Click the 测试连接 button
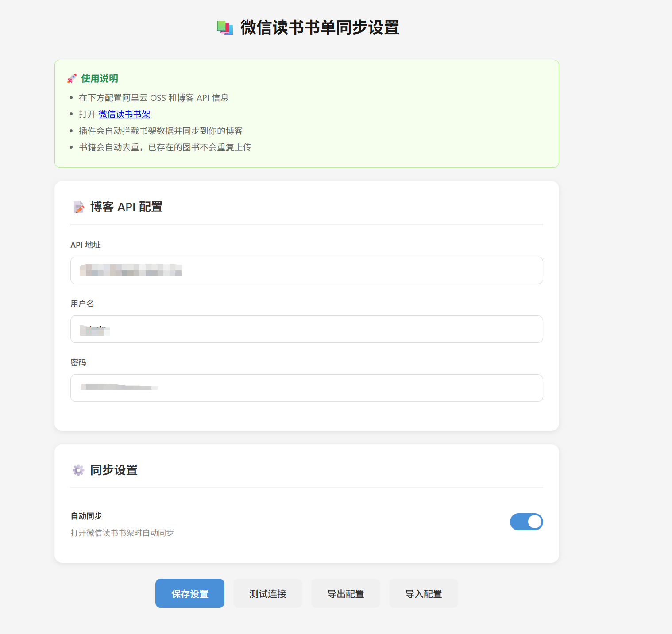Image resolution: width=672 pixels, height=634 pixels. pos(267,594)
